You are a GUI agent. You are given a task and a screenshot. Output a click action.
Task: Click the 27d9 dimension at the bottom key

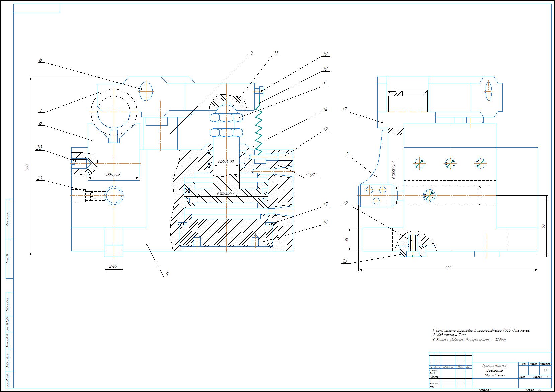pyautogui.click(x=113, y=267)
